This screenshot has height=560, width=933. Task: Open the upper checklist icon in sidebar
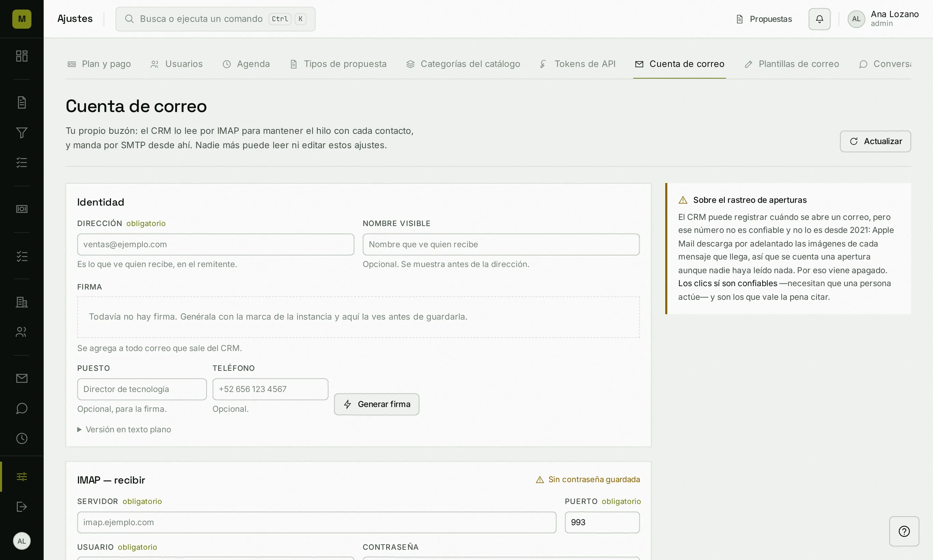pos(22,162)
